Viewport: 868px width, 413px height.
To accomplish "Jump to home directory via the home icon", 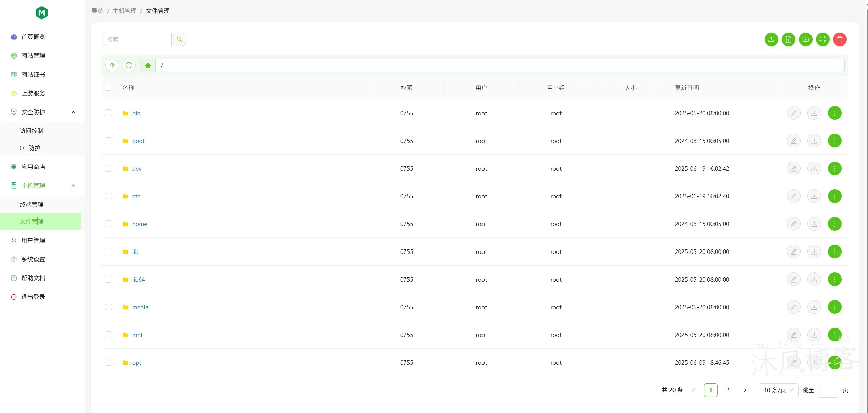I will coord(147,65).
